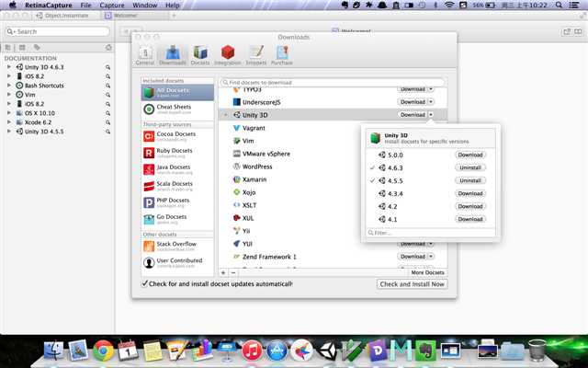Screen dimensions: 588x368
Task: Open the General preferences tab
Action: 145,55
